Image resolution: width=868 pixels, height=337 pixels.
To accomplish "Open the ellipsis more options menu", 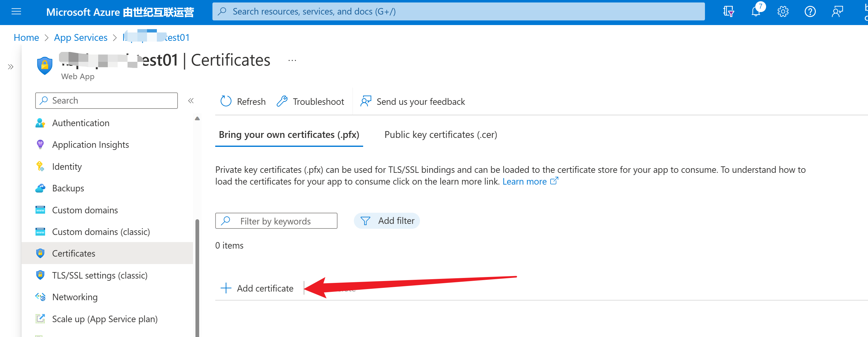I will point(292,61).
